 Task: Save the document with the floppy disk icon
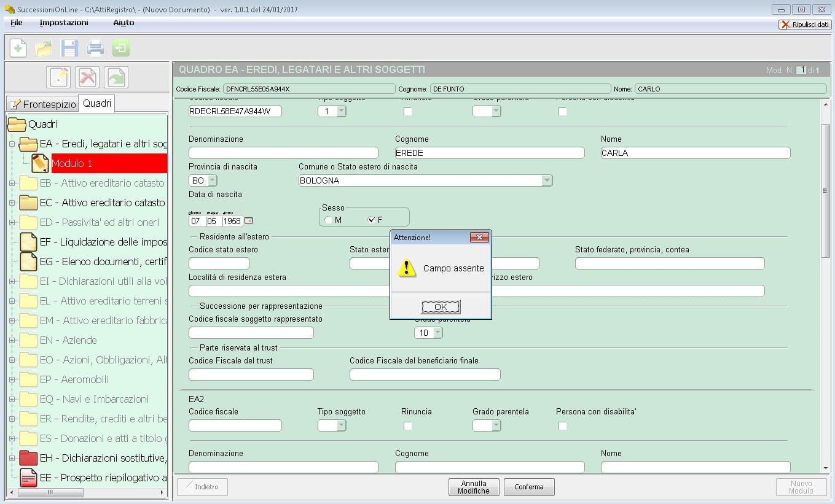tap(69, 48)
